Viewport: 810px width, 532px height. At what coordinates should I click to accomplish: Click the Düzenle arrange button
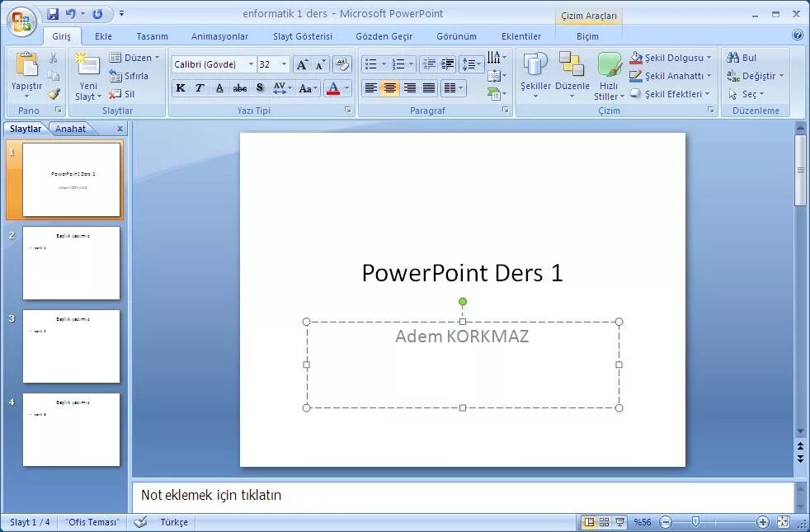pos(572,76)
